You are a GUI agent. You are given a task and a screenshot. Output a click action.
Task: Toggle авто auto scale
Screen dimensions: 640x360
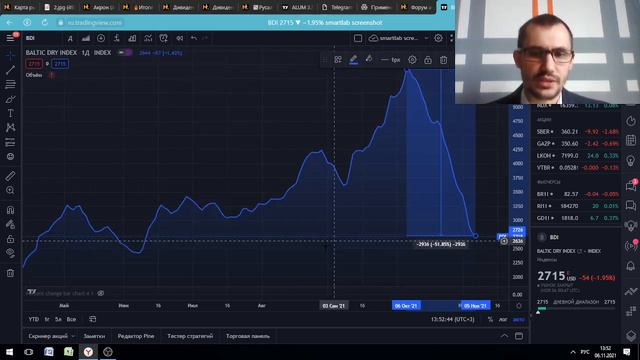[x=518, y=320]
